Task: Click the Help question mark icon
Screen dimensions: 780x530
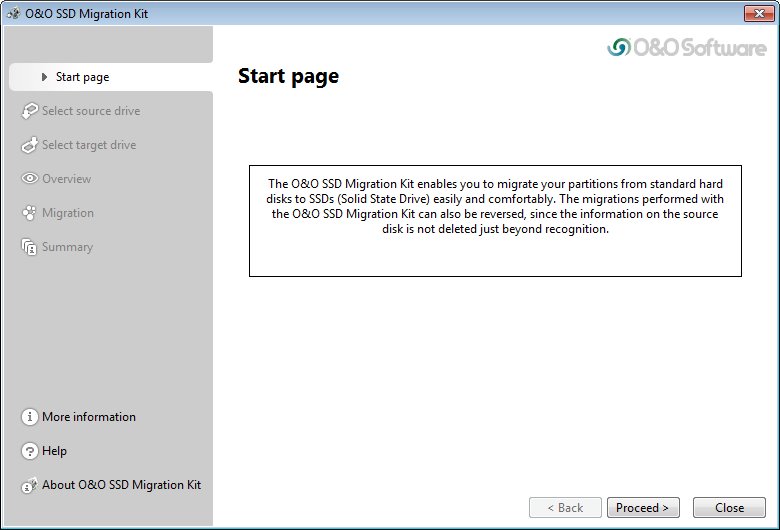Action: [x=29, y=451]
